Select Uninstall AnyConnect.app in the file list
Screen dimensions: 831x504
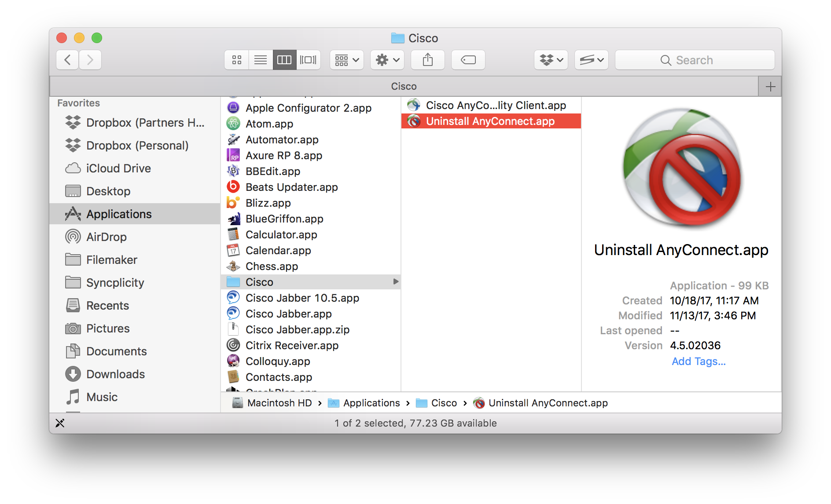491,121
